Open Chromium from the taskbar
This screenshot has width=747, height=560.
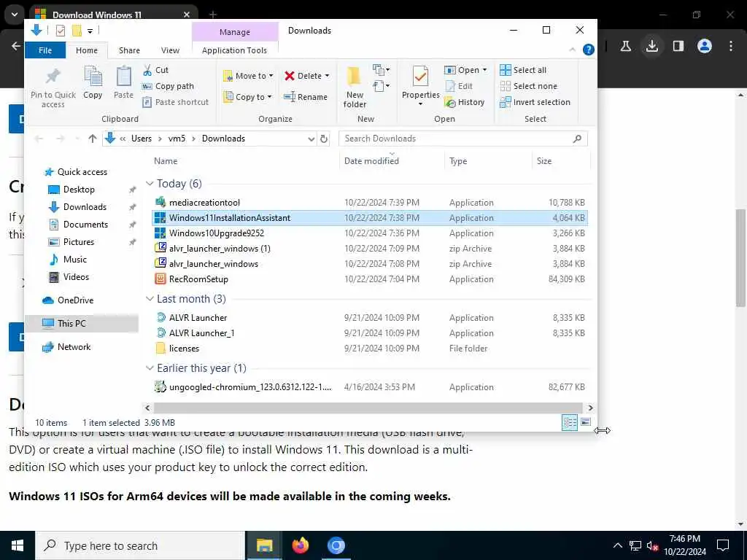pos(336,545)
